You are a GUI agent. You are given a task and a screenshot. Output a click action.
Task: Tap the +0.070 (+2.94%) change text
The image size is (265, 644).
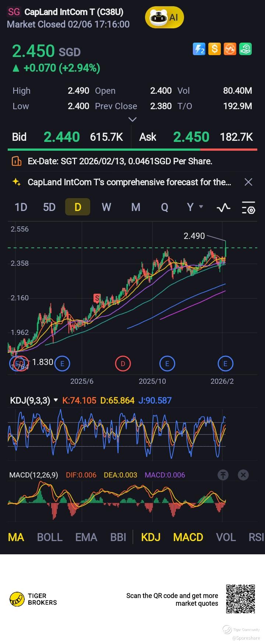tap(61, 68)
